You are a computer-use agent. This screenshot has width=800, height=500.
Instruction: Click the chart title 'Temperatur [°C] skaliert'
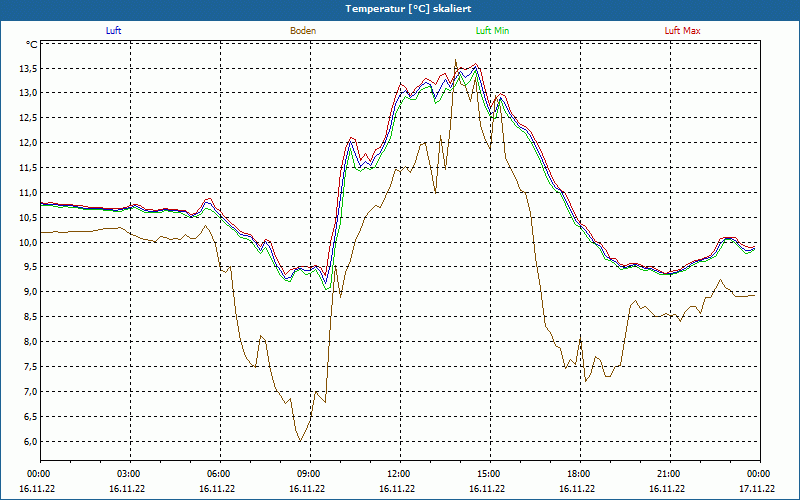click(x=408, y=9)
